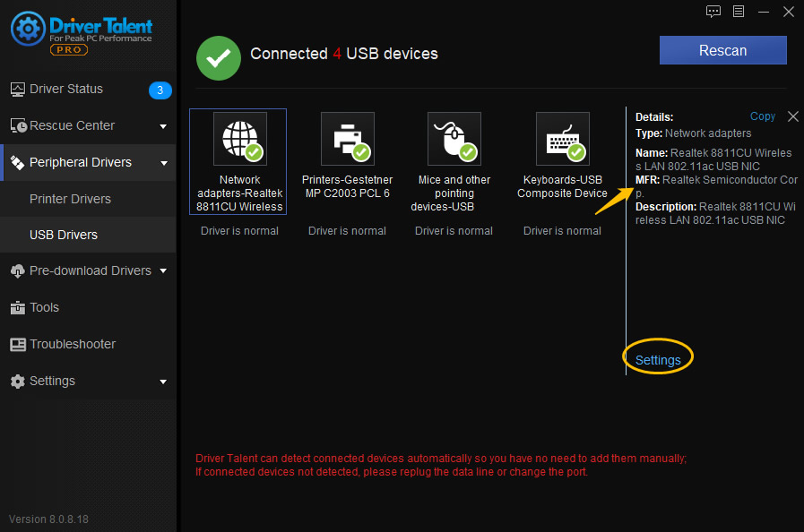Select Keyboards-USB Composite Device label
This screenshot has height=532, width=804.
pos(562,186)
